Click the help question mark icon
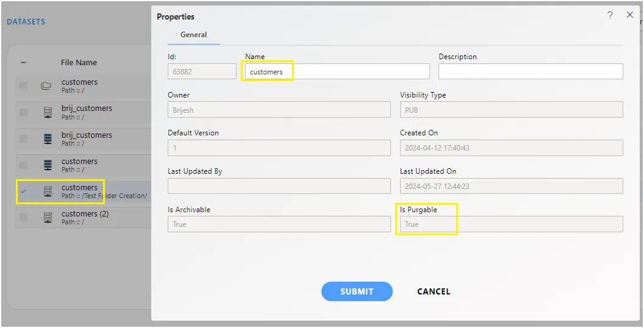Viewport: 644px width, 328px height. (610, 15)
